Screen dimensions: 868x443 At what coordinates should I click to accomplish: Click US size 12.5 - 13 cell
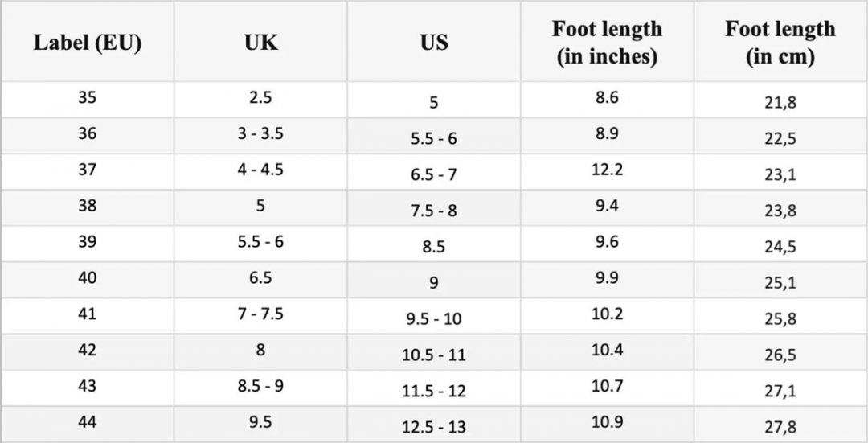434,425
